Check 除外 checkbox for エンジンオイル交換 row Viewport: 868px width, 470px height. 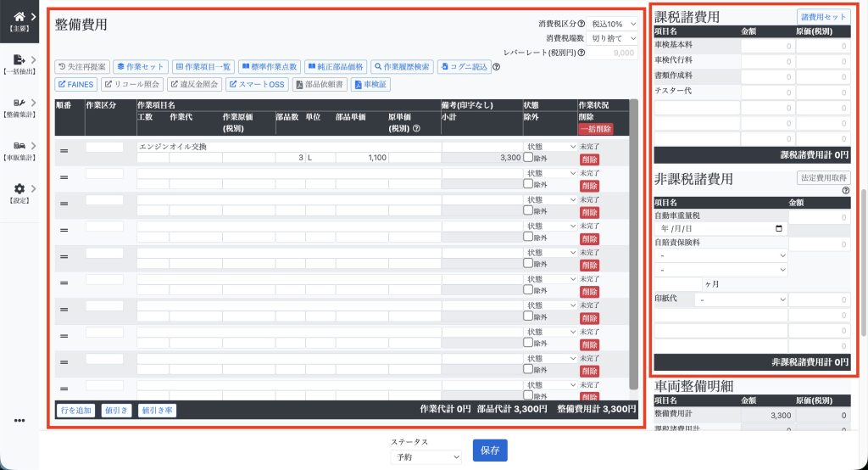(x=528, y=158)
